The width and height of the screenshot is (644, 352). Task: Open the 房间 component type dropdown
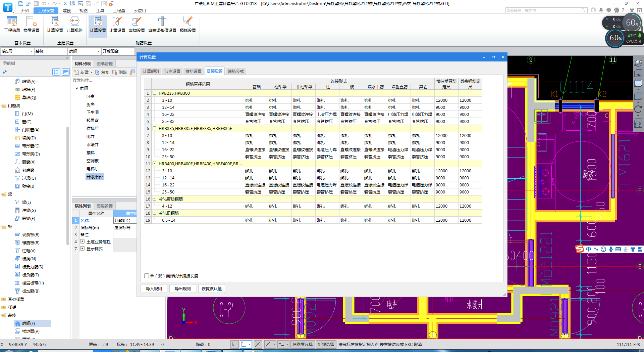[84, 51]
